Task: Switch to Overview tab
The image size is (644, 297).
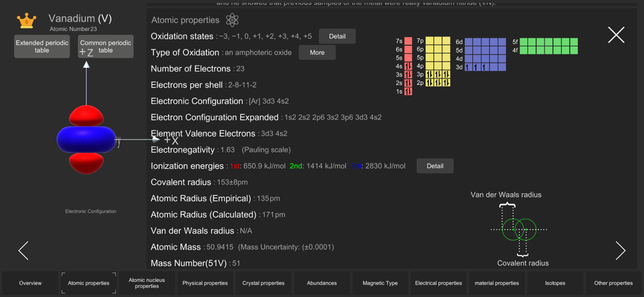Action: [30, 283]
